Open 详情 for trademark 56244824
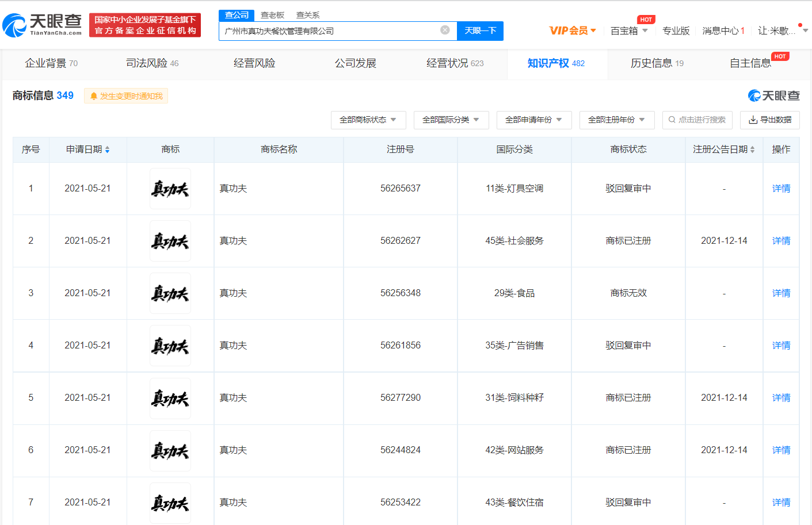The image size is (812, 525). [x=781, y=450]
